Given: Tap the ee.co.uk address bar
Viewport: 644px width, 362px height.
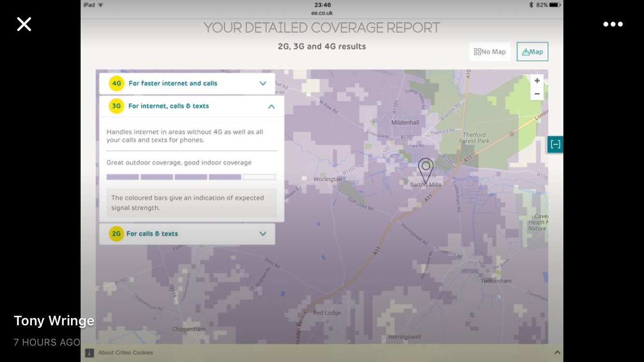Looking at the screenshot, I should pos(322,13).
